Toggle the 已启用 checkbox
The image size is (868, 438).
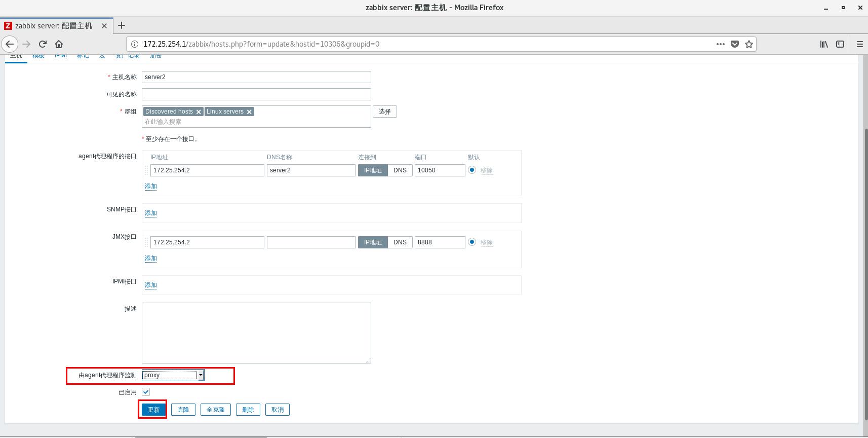click(146, 392)
